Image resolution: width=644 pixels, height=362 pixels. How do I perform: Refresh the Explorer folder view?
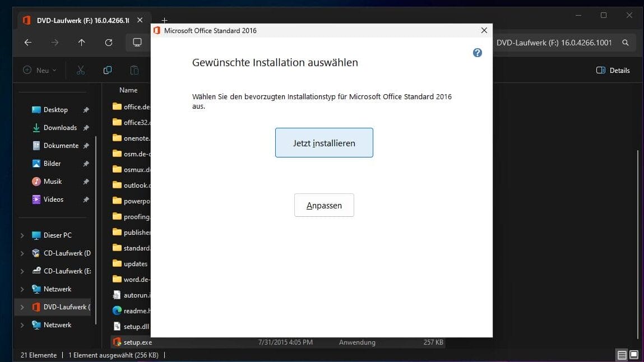(x=109, y=43)
